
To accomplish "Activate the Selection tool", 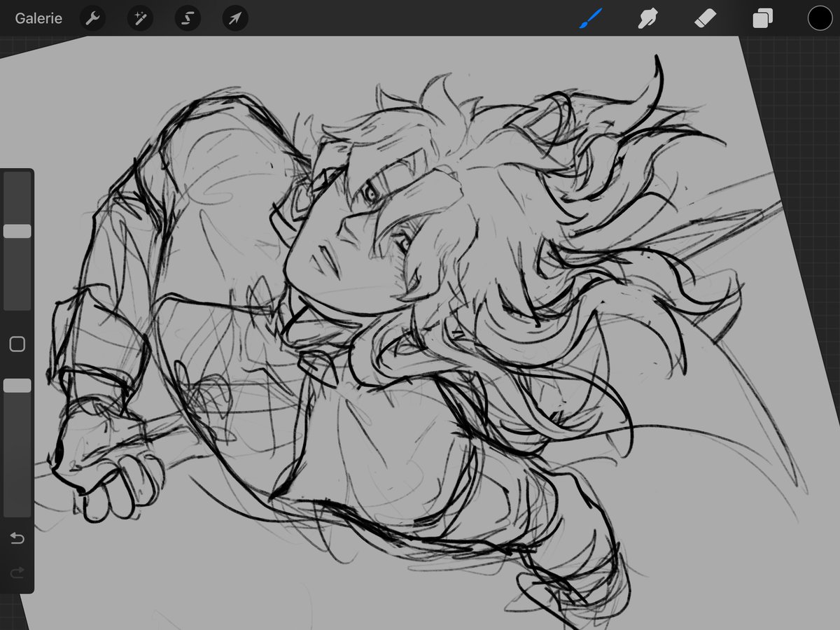I will tap(188, 19).
